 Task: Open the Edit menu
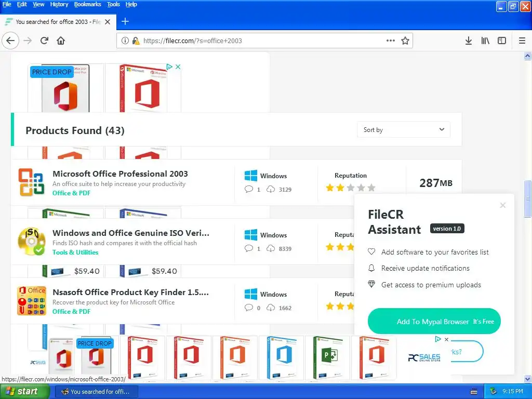click(x=22, y=4)
